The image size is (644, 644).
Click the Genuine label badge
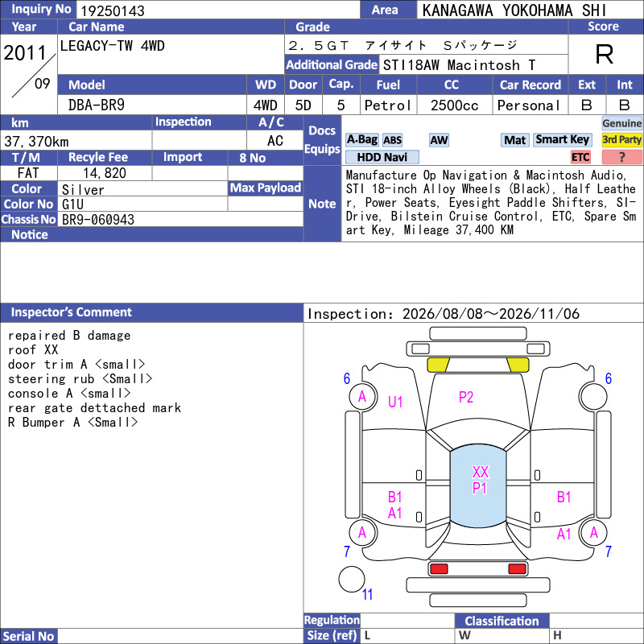point(621,123)
